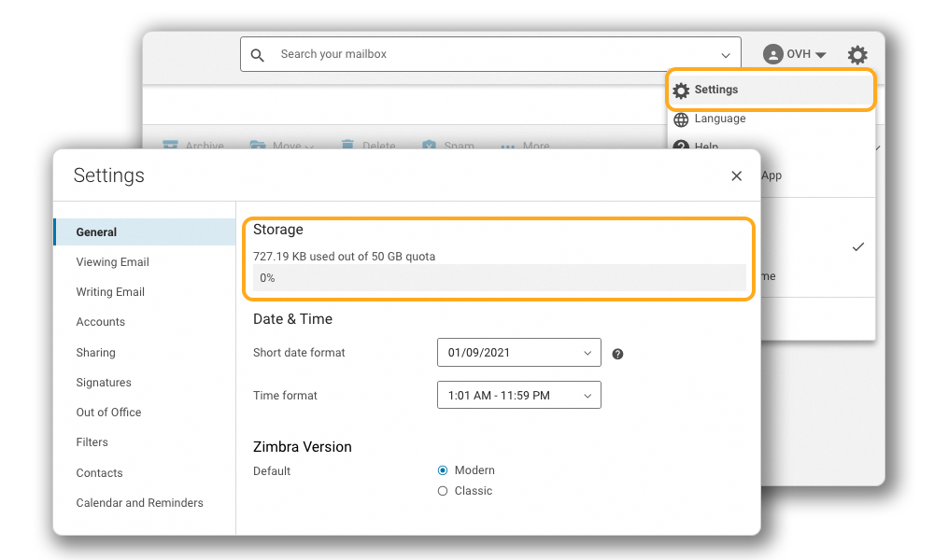Image resolution: width=934 pixels, height=560 pixels.
Task: Open the Filters settings section
Action: click(x=92, y=442)
